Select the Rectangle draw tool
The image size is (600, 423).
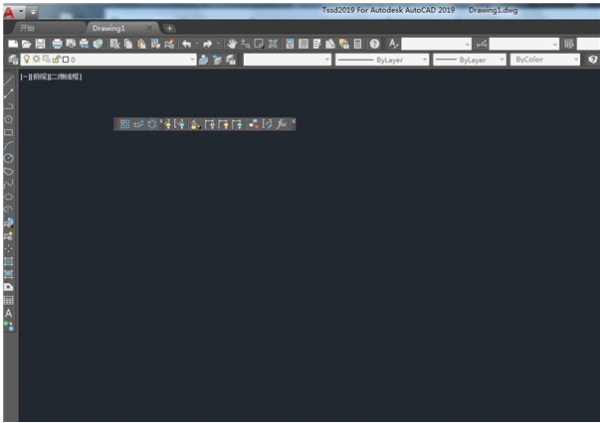pos(9,132)
